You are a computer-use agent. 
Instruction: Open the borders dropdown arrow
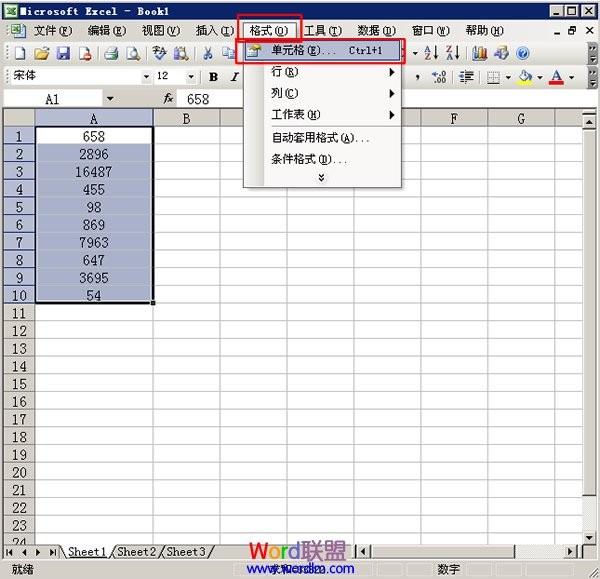click(x=508, y=78)
